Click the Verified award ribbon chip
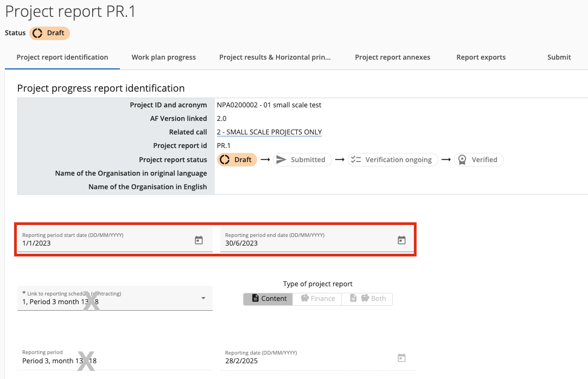This screenshot has width=588, height=379. (x=478, y=160)
